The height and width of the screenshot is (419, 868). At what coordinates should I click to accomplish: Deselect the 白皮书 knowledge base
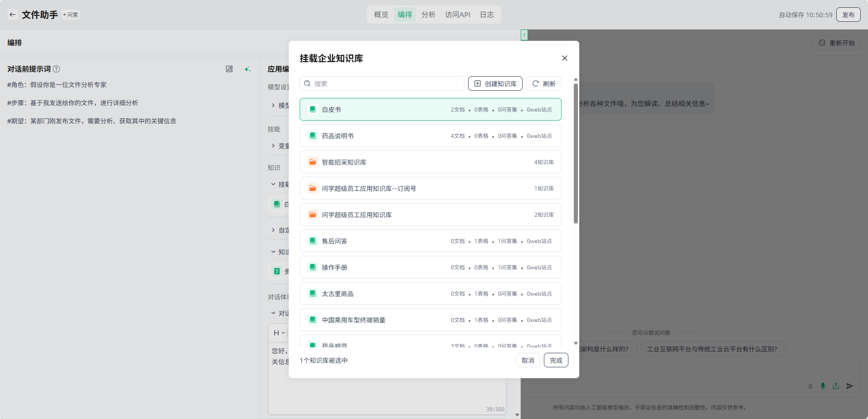point(430,109)
